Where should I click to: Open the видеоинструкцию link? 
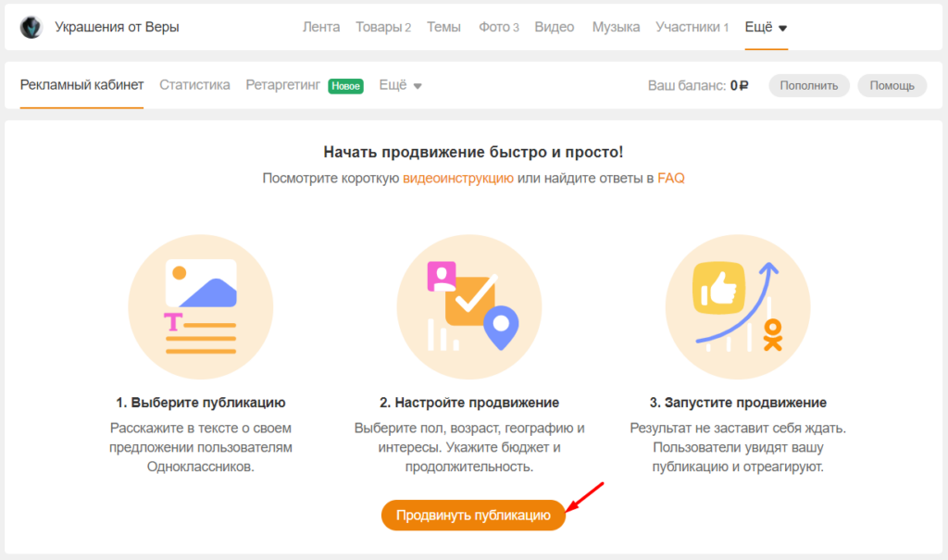(458, 179)
